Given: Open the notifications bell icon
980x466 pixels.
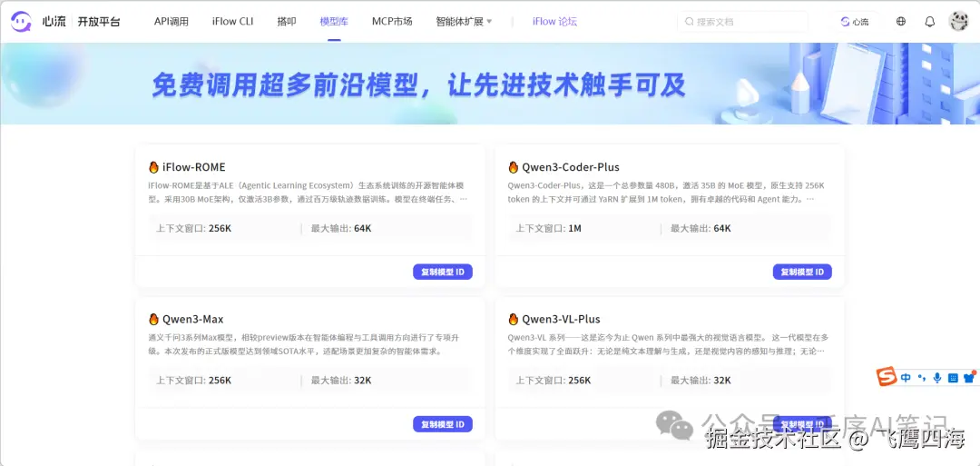Looking at the screenshot, I should [930, 21].
